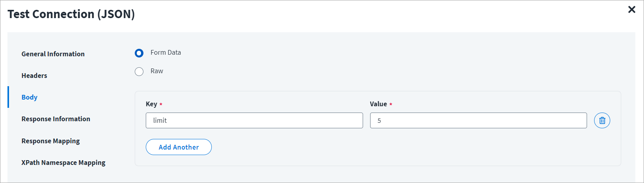
Task: Click the Raw label text
Action: 157,71
